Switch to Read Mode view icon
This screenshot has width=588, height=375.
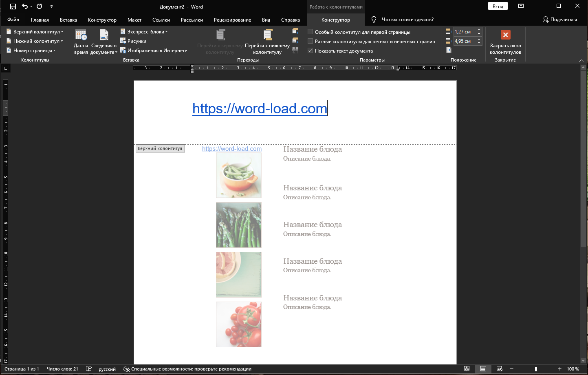(467, 369)
